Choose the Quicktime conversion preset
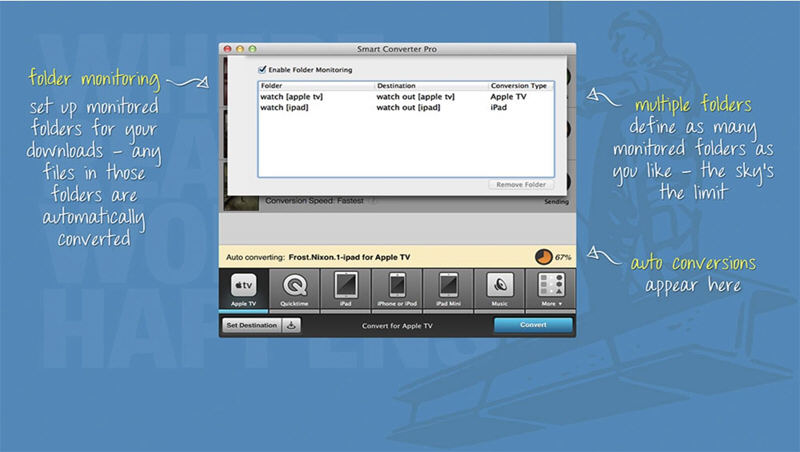Viewport: 800px width, 452px height. tap(294, 290)
